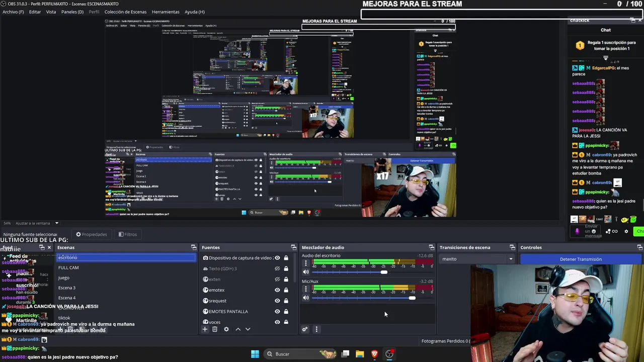This screenshot has width=644, height=362.
Task: Unlock the emotex source
Action: point(286,290)
